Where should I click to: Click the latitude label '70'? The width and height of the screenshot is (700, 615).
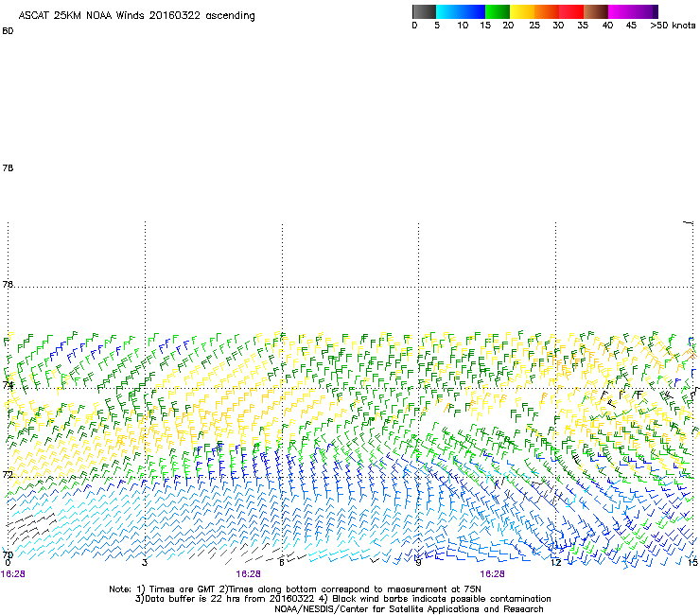[8, 555]
